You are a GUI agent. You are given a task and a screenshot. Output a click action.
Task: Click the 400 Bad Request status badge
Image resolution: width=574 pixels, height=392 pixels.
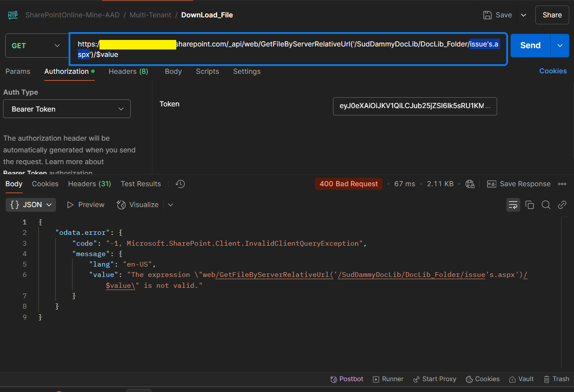pyautogui.click(x=349, y=184)
